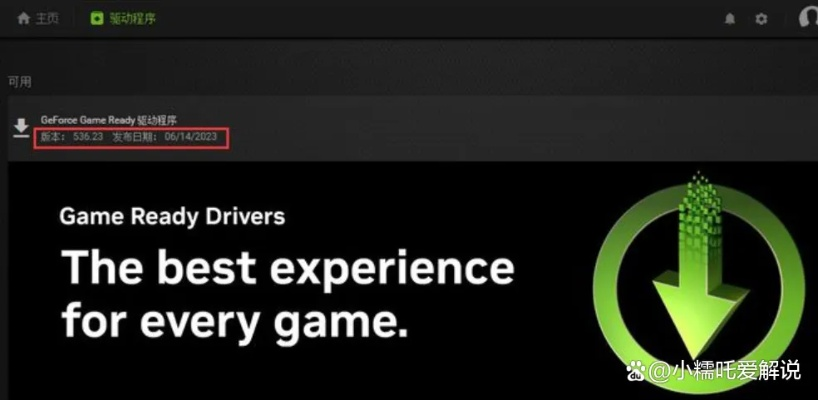This screenshot has height=400, width=818.
Task: Open the 主页 tab
Action: pyautogui.click(x=47, y=19)
